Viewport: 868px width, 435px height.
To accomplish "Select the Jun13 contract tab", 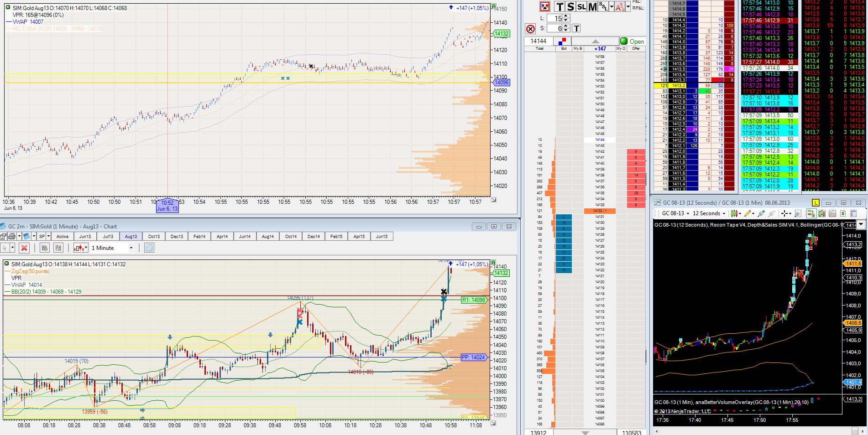I will pos(85,236).
